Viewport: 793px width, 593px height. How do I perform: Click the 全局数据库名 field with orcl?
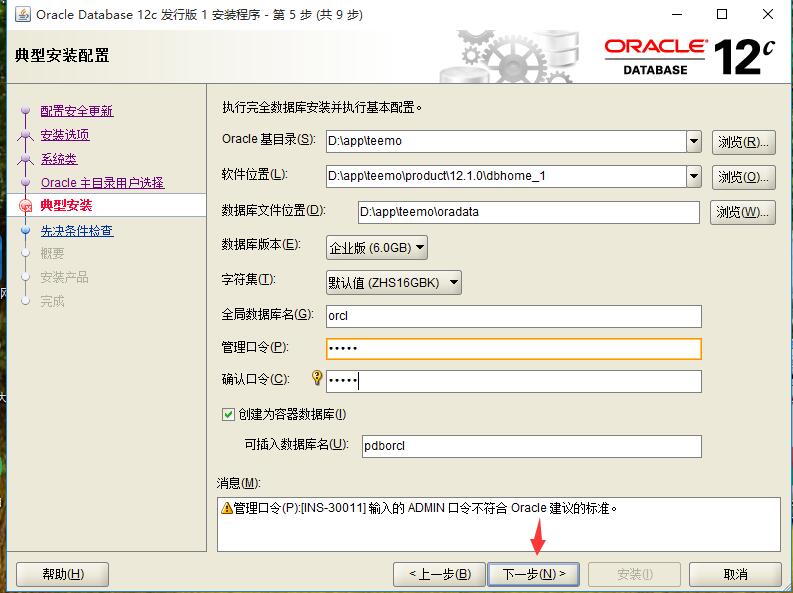(x=514, y=316)
